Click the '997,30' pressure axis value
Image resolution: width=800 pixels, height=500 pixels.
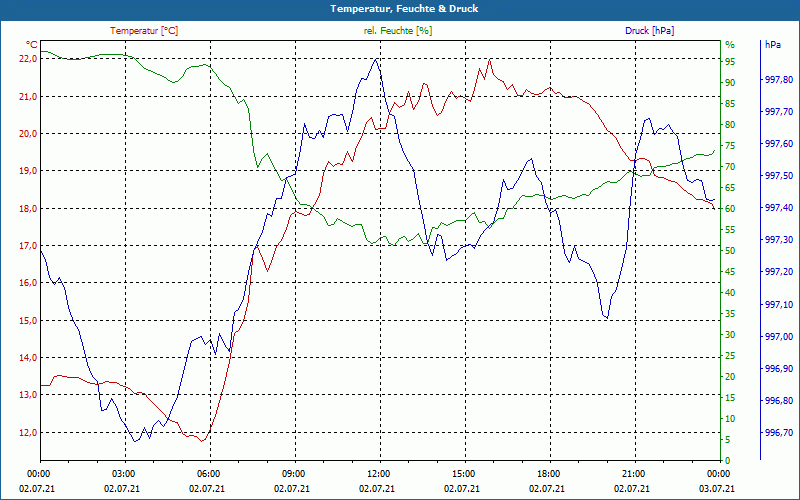(x=779, y=240)
